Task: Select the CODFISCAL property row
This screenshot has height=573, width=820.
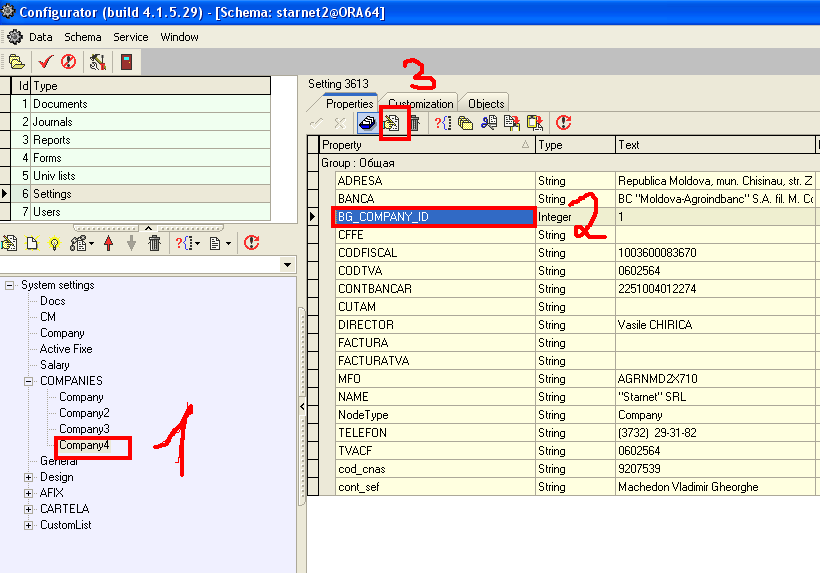Action: tap(435, 253)
